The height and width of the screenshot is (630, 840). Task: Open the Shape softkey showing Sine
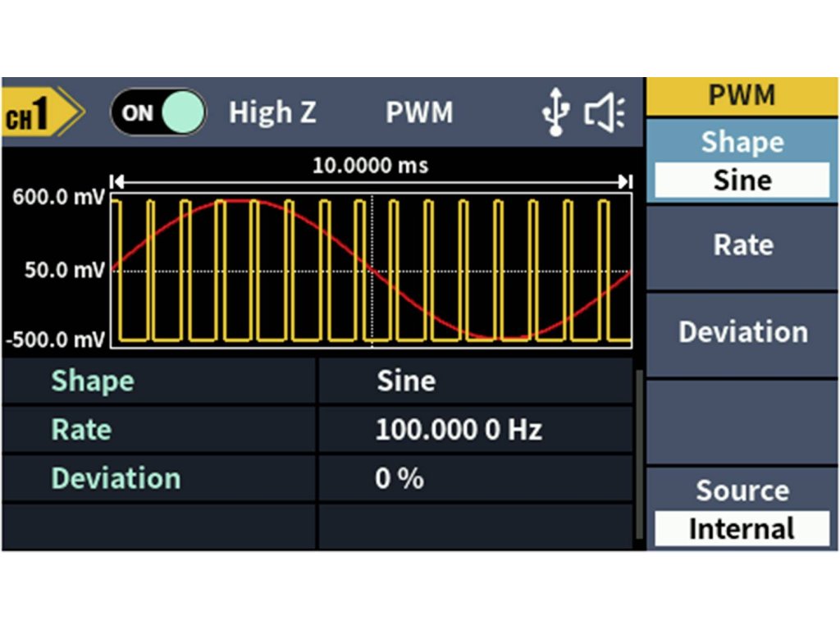pos(742,161)
